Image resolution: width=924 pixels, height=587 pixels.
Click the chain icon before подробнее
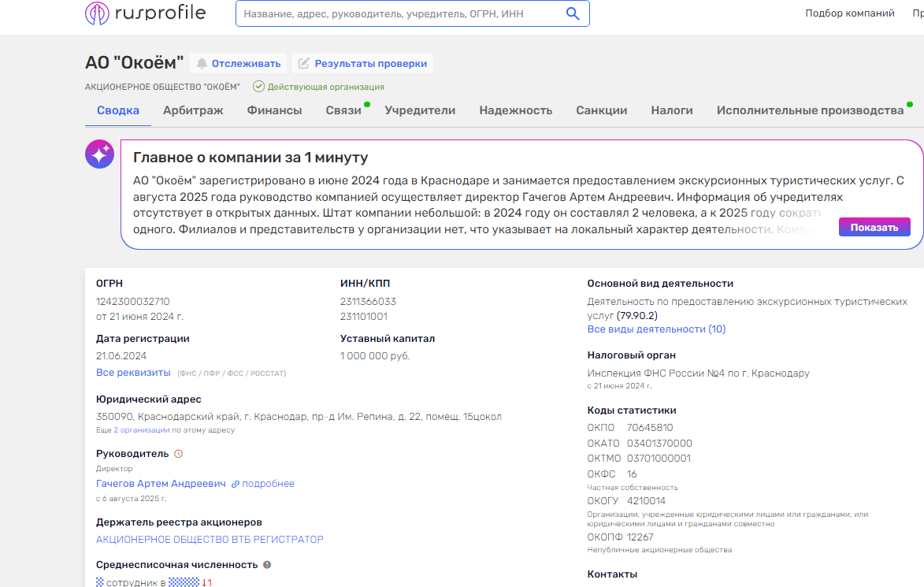coord(235,484)
